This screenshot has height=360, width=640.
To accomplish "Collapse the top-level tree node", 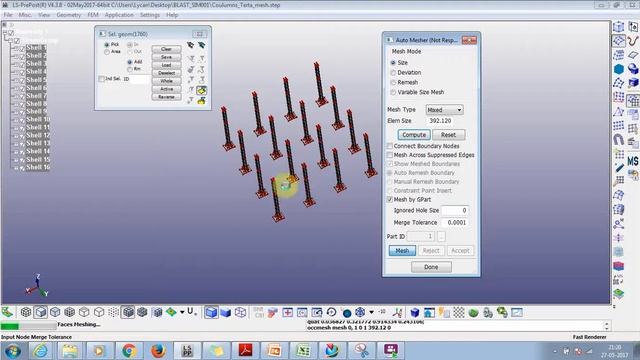I will [4, 33].
